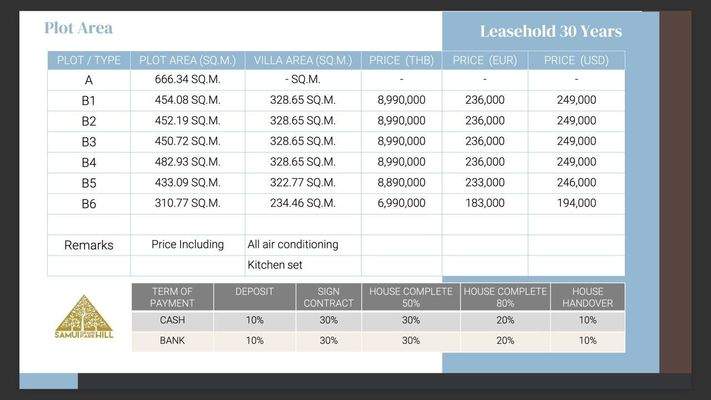Select the Kitchen set remark cell

coord(274,265)
